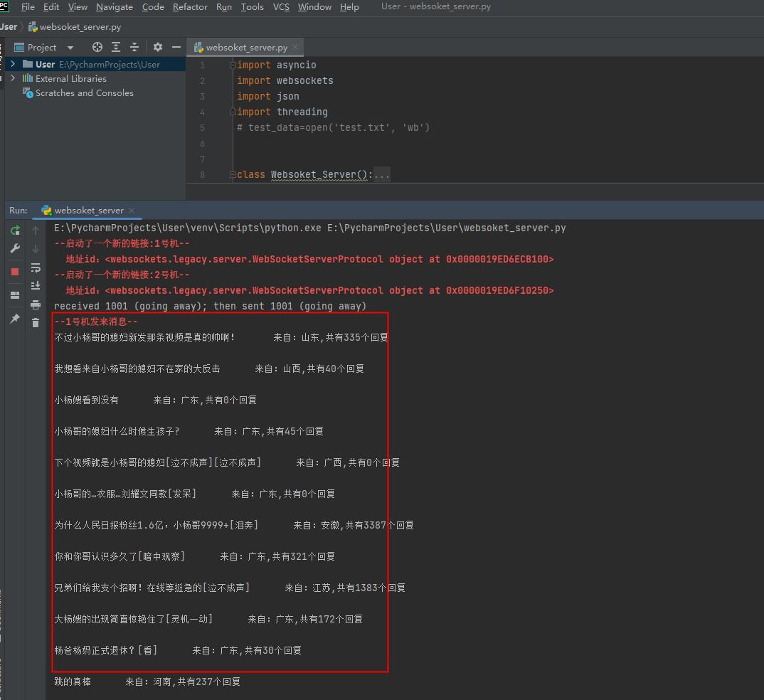Image resolution: width=764 pixels, height=700 pixels.
Task: Close the websoket_server.py editor tab
Action: pyautogui.click(x=295, y=47)
